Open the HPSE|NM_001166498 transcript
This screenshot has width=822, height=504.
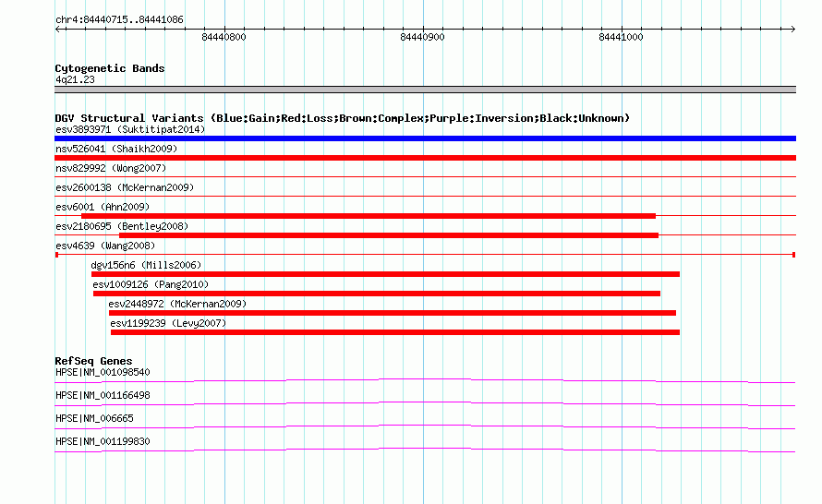103,395
